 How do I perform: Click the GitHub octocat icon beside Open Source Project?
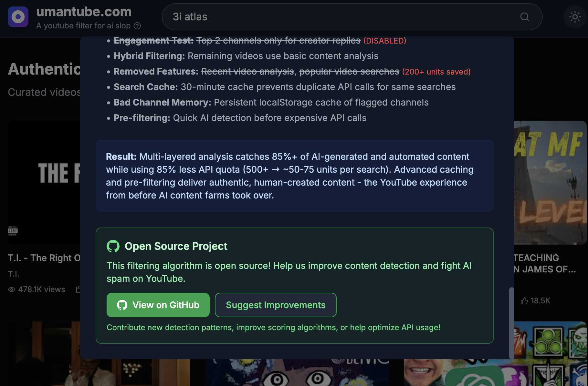113,246
